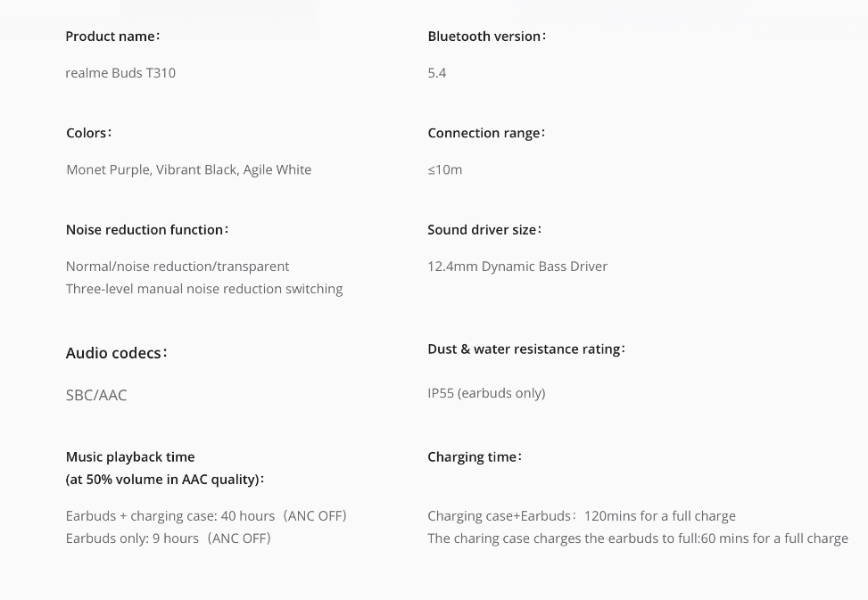Viewport: 868px width, 600px height.
Task: Click the Monet Purple colors line
Action: 189,169
